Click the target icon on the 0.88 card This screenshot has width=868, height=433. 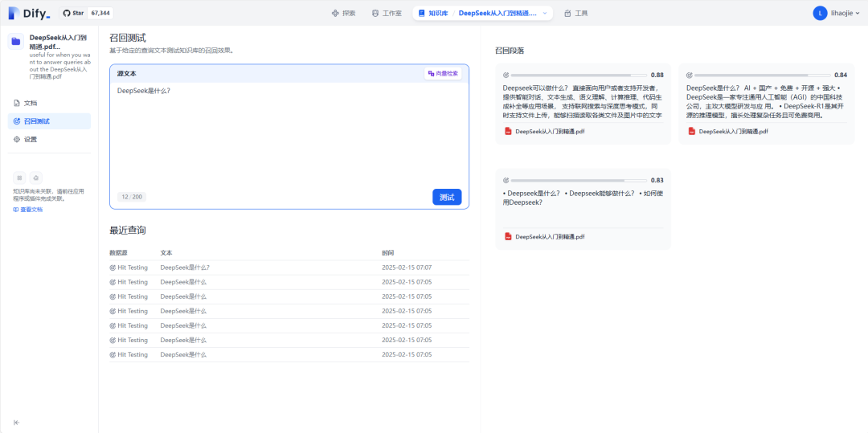click(506, 76)
